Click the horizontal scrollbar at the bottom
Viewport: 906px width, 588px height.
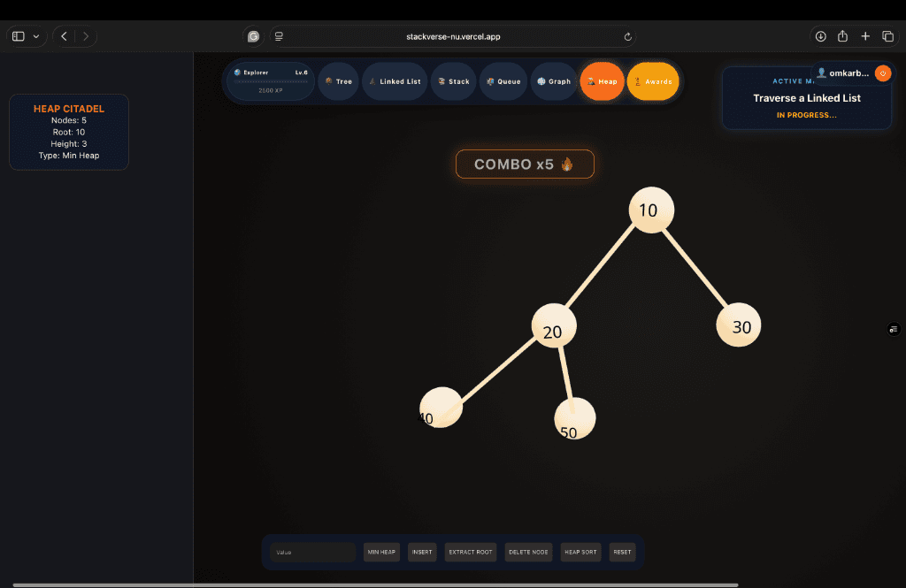pos(375,585)
